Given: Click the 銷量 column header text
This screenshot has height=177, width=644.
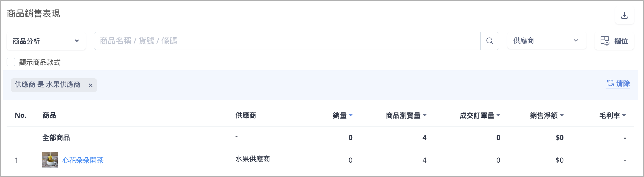Looking at the screenshot, I should pyautogui.click(x=340, y=116).
